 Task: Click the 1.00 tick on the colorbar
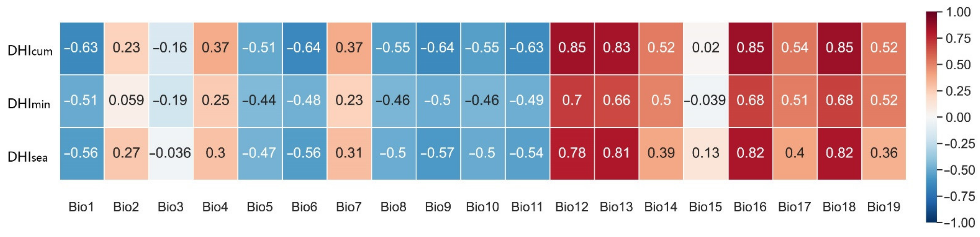click(958, 12)
